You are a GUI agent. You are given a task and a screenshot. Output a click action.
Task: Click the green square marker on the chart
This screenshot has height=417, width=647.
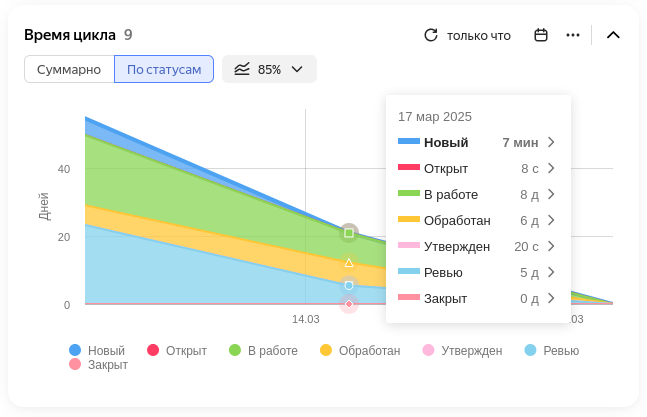pyautogui.click(x=349, y=233)
